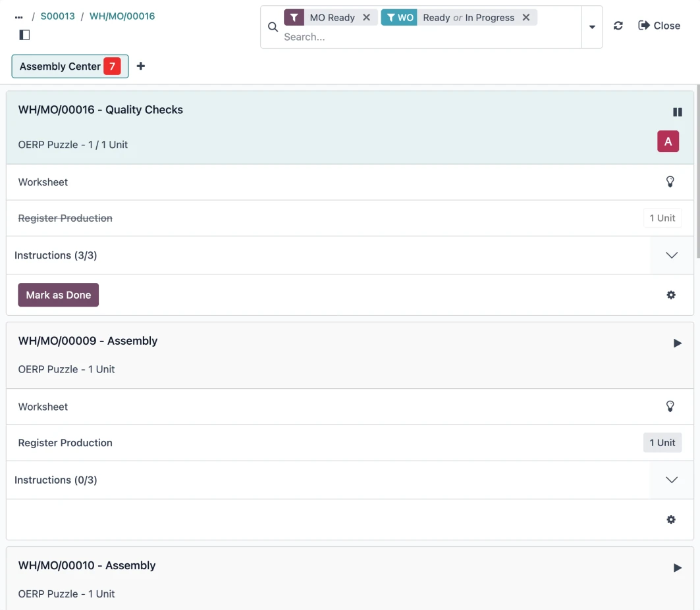Click the WO filter funnel tag
The width and height of the screenshot is (700, 610).
[x=399, y=17]
